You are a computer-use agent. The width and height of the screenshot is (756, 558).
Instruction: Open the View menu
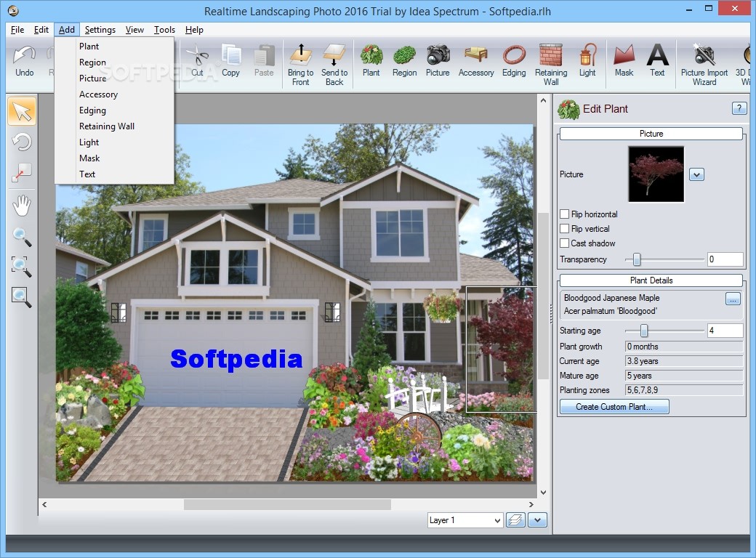click(134, 29)
